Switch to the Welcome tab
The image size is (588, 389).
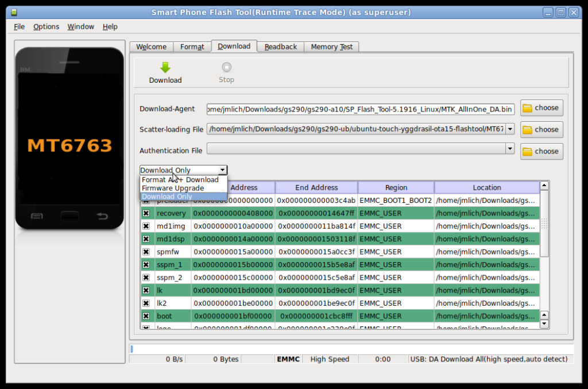click(x=151, y=47)
